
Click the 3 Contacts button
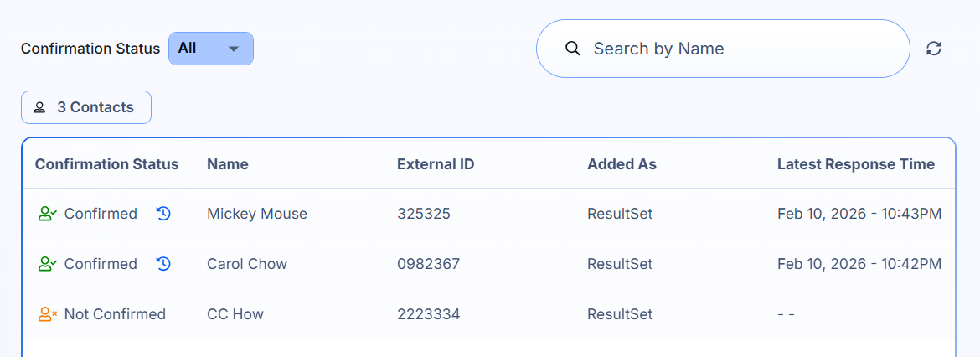point(86,107)
